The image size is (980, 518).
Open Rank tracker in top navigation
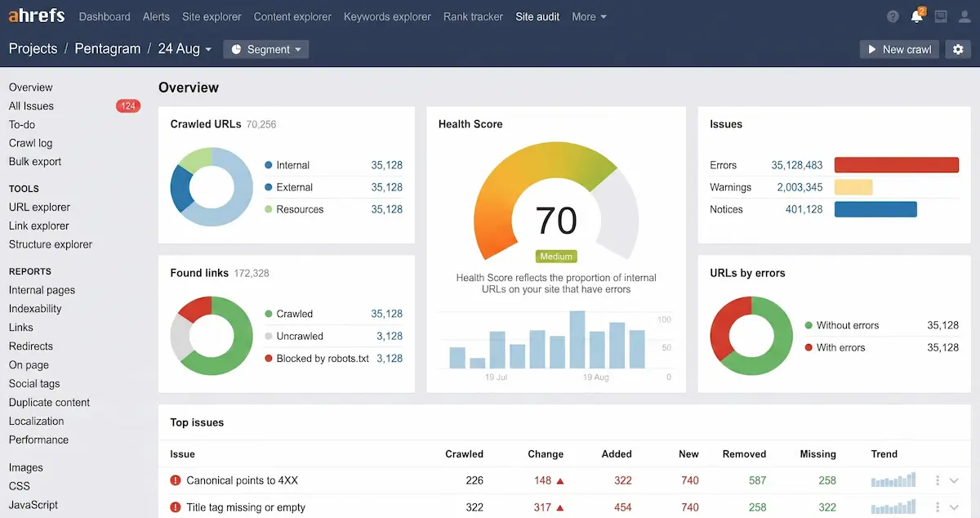click(474, 16)
